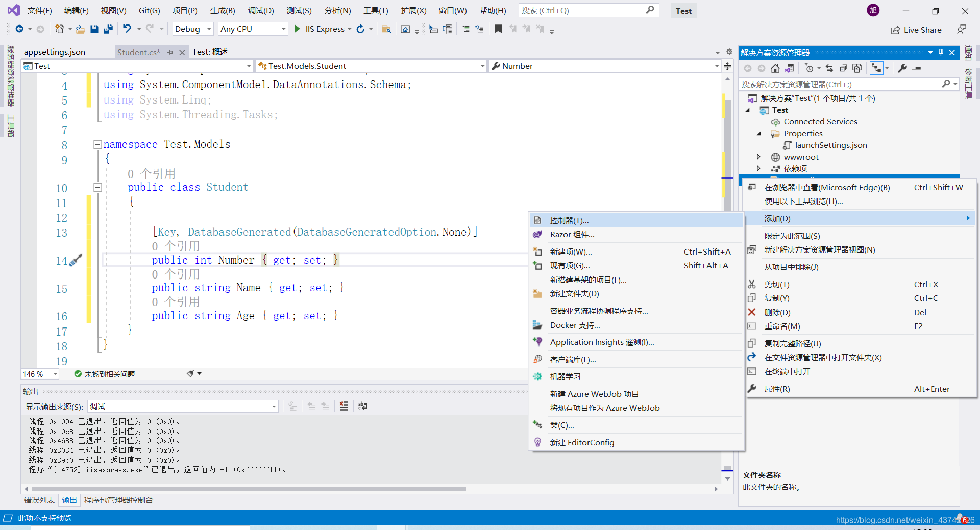Screen dimensions: 980x530
Task: Click the 服务器资源管理器 side tab
Action: [x=11, y=76]
